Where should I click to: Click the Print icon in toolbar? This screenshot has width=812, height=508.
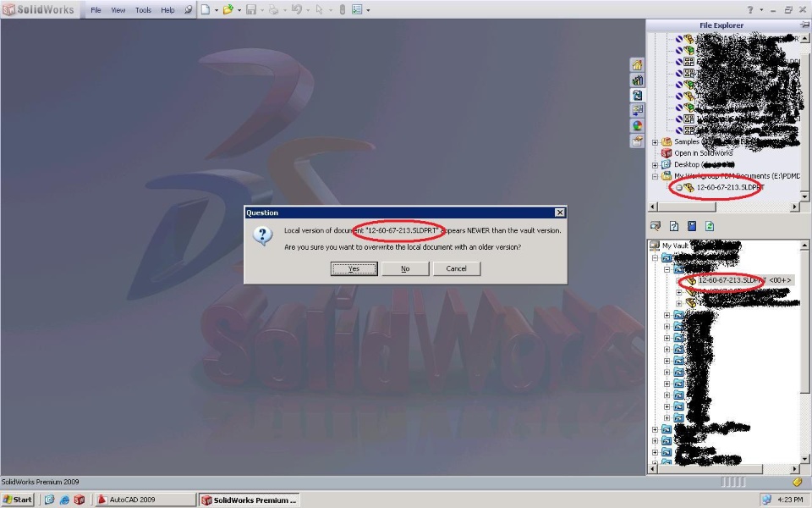273,9
